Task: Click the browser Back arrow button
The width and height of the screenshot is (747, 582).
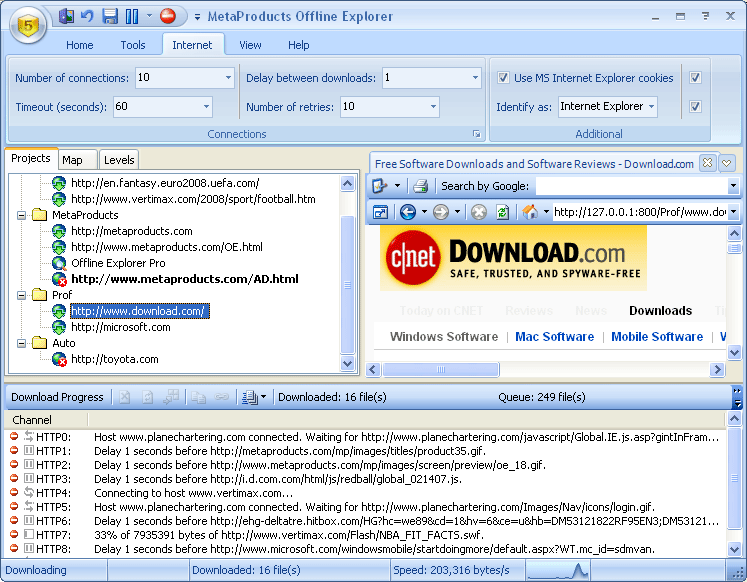Action: pos(407,212)
